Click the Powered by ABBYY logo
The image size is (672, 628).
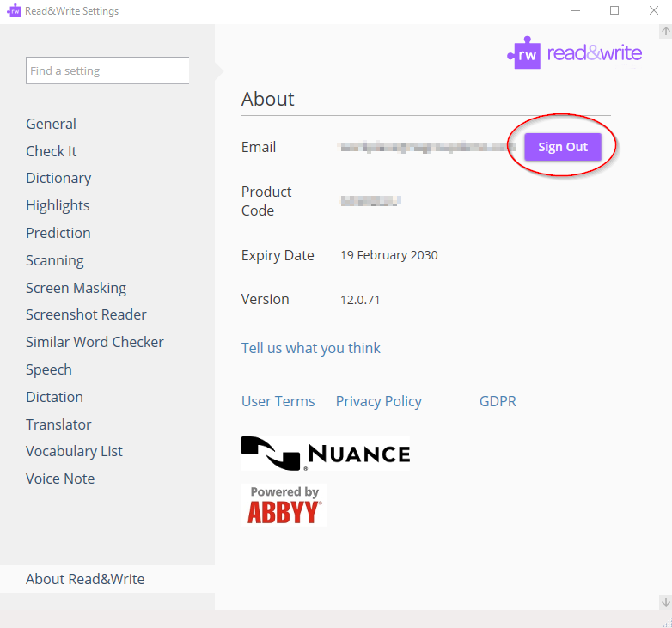click(284, 504)
